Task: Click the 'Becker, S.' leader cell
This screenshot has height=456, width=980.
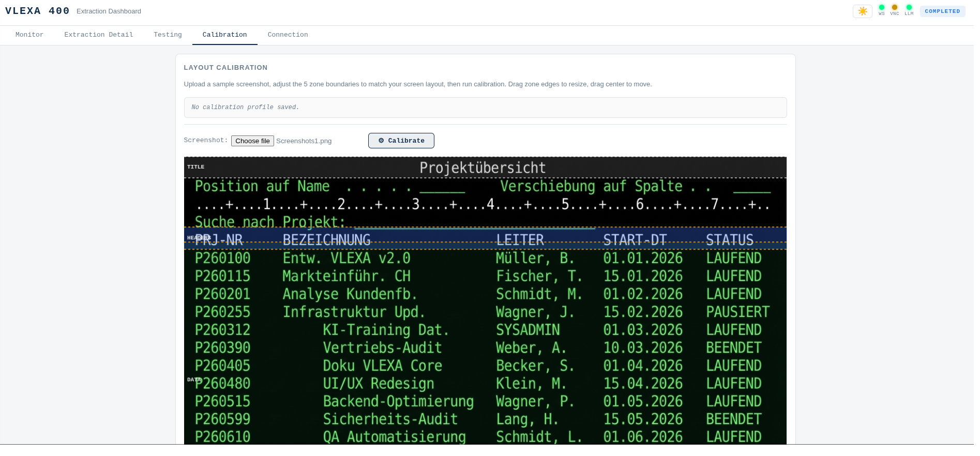Action: tap(535, 366)
